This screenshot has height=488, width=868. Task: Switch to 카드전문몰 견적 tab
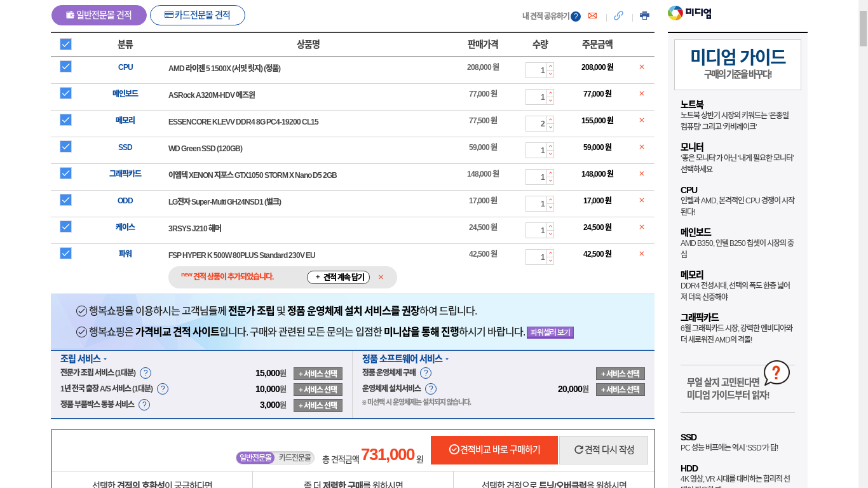[198, 15]
